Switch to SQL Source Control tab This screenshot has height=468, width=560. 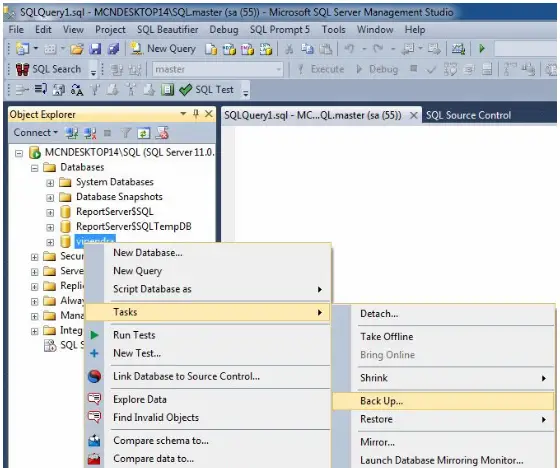tap(468, 115)
